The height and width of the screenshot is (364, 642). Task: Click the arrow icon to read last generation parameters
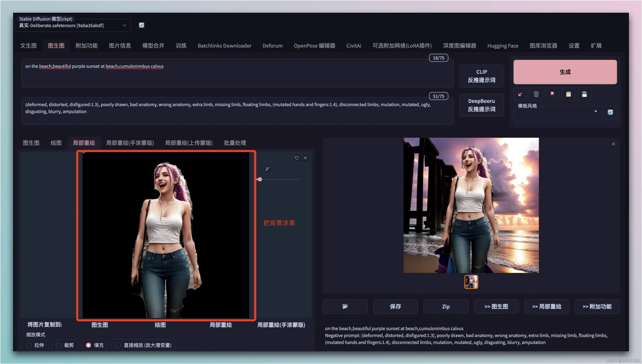coord(520,94)
